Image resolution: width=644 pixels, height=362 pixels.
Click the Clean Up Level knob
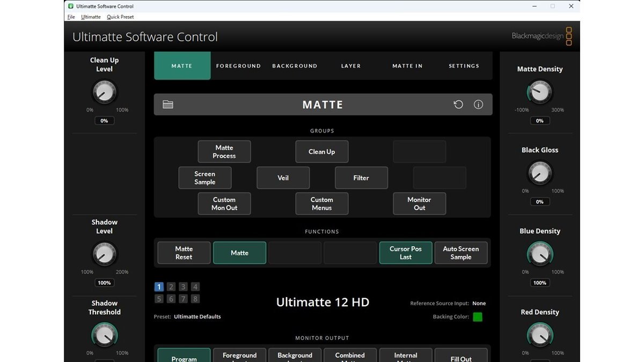pyautogui.click(x=104, y=92)
